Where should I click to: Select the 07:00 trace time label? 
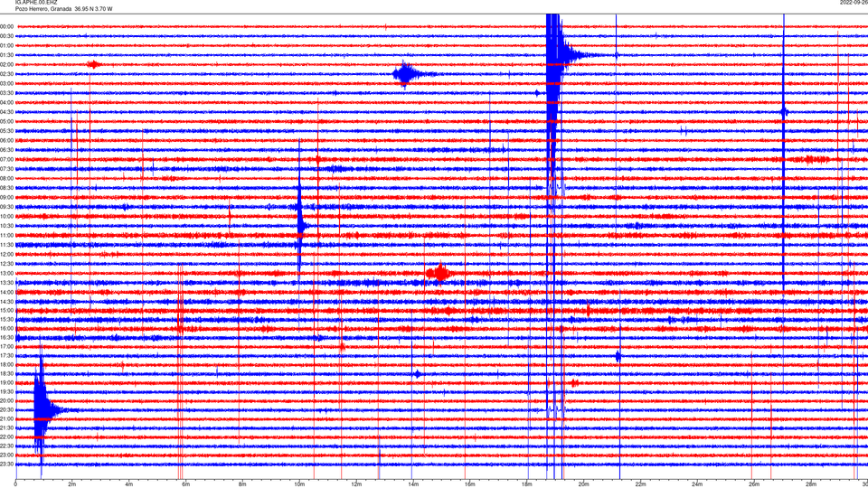[x=7, y=160]
